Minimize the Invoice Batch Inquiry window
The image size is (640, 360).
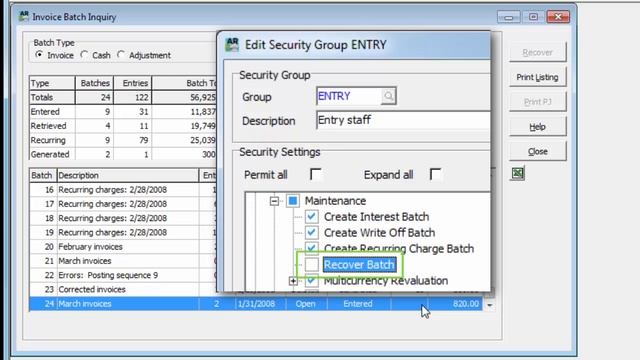(x=509, y=17)
